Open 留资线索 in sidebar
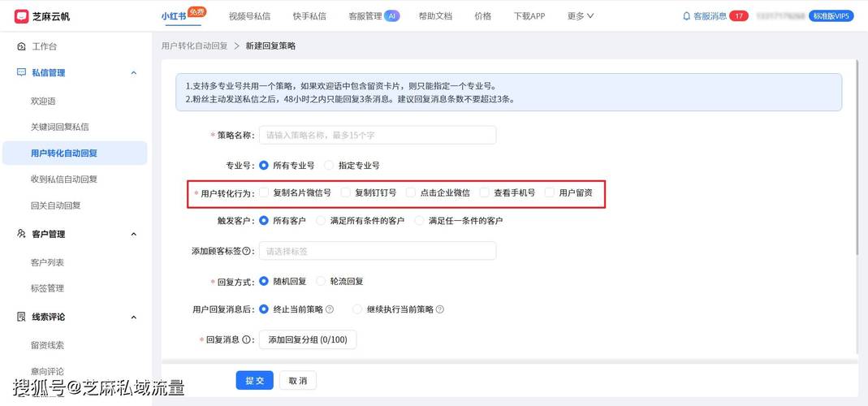 click(x=47, y=345)
